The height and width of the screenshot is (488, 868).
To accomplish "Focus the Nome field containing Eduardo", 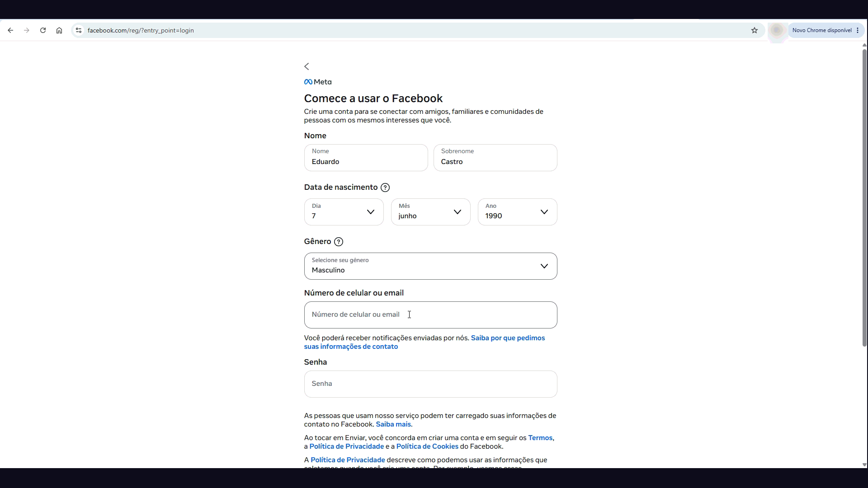I will point(366,158).
